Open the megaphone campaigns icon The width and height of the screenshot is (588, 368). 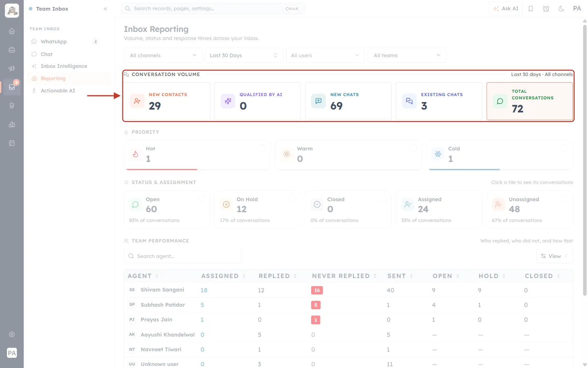[x=12, y=68]
